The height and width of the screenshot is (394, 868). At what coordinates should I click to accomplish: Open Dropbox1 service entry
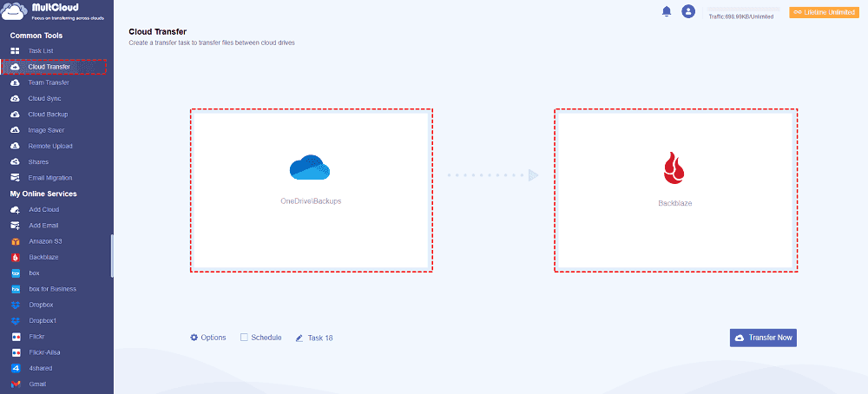click(43, 321)
